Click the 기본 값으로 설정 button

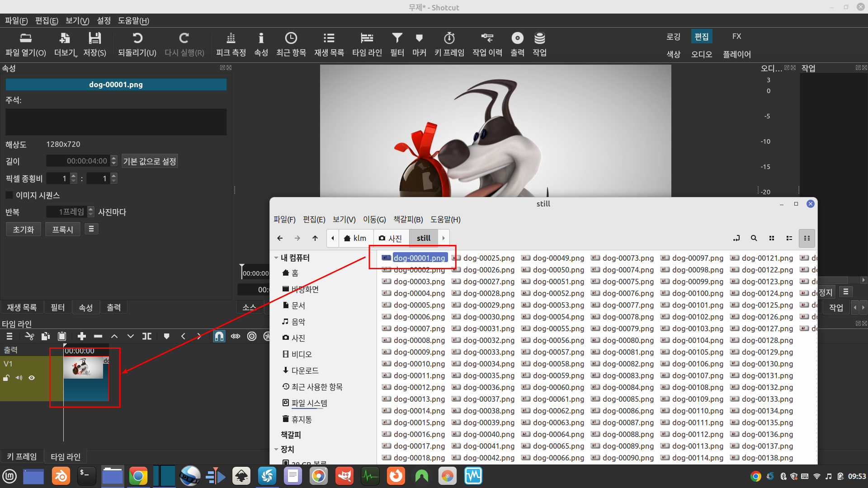(150, 161)
